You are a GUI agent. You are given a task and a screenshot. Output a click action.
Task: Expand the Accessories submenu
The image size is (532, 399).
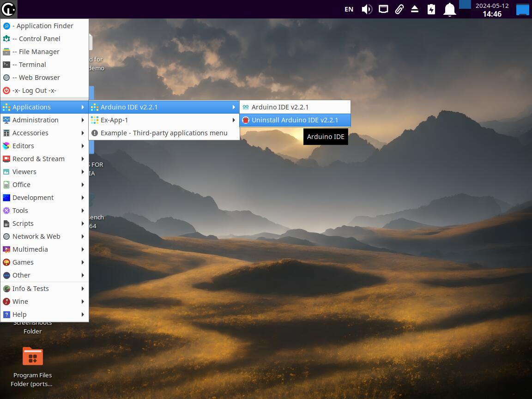click(x=44, y=133)
